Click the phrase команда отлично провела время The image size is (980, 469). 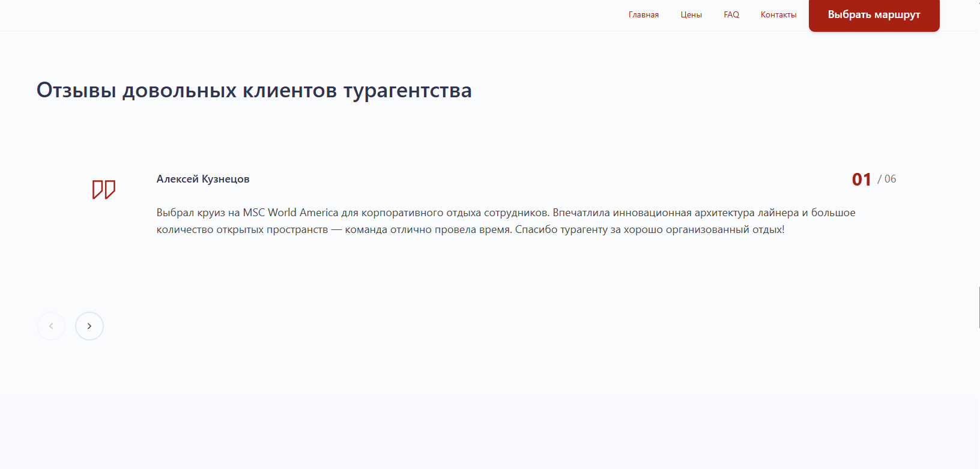pos(428,229)
